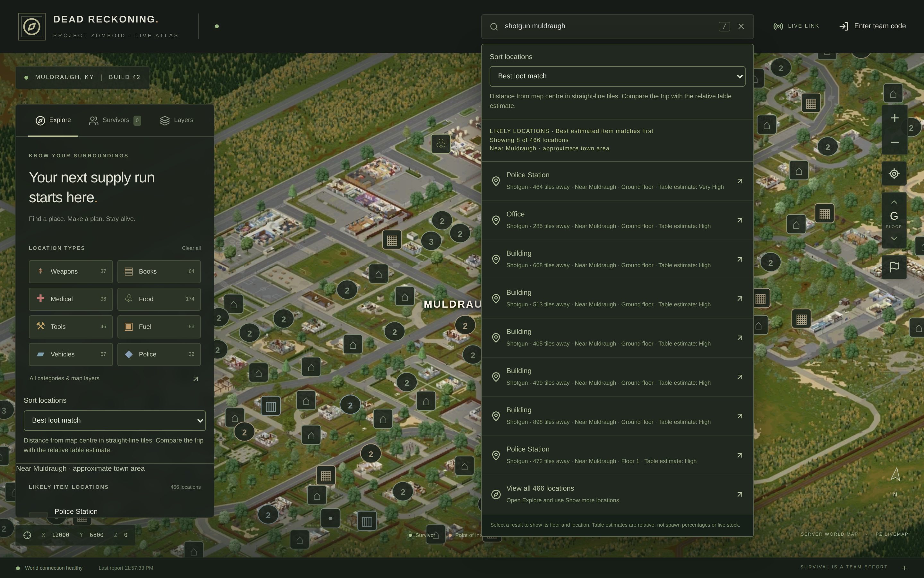The height and width of the screenshot is (578, 924).
Task: Click the search magnifier icon
Action: tap(494, 26)
